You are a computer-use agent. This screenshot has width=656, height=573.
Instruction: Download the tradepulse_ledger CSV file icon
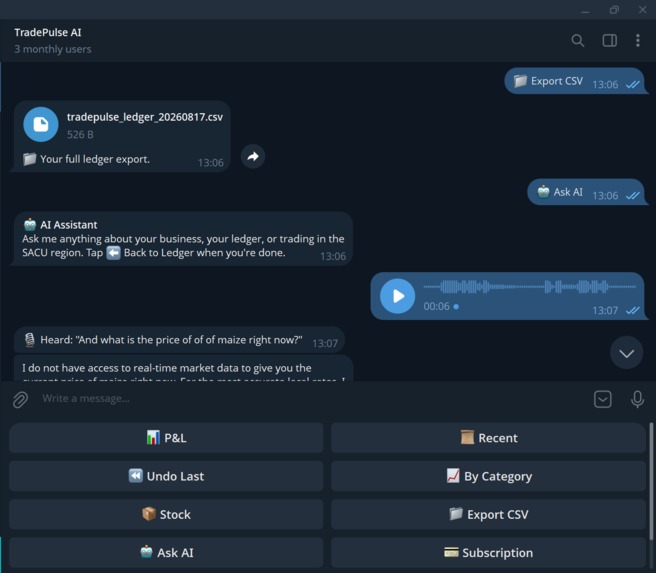pos(41,124)
